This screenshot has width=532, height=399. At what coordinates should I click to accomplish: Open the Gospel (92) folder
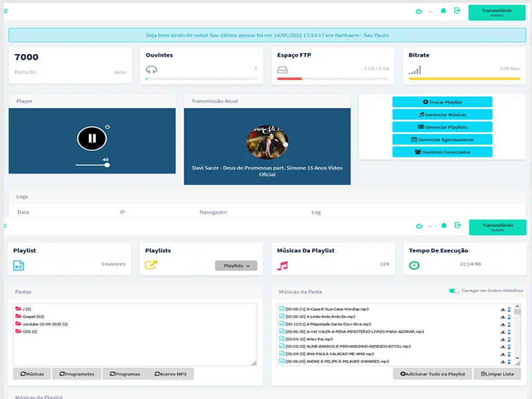pyautogui.click(x=33, y=316)
